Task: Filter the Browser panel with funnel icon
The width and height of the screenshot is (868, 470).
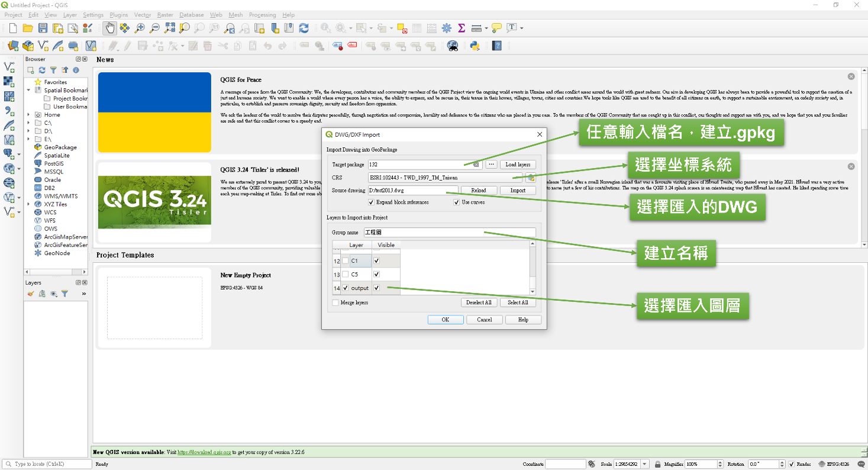Action: point(53,70)
